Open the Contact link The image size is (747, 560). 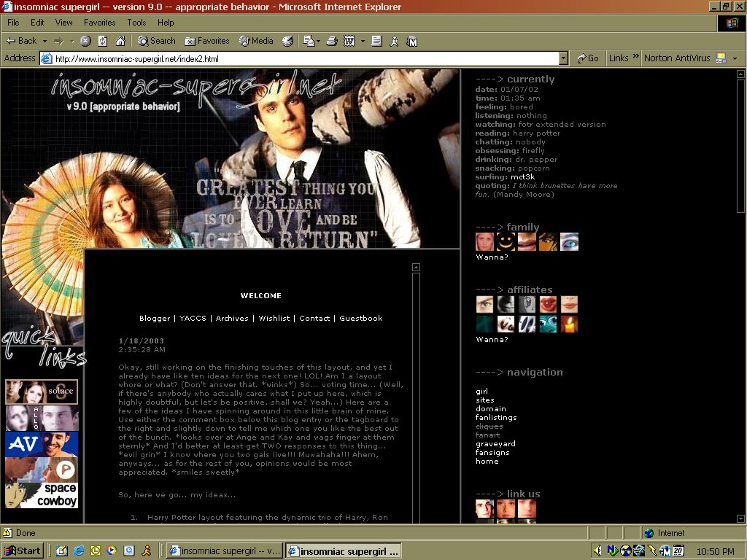pyautogui.click(x=314, y=318)
